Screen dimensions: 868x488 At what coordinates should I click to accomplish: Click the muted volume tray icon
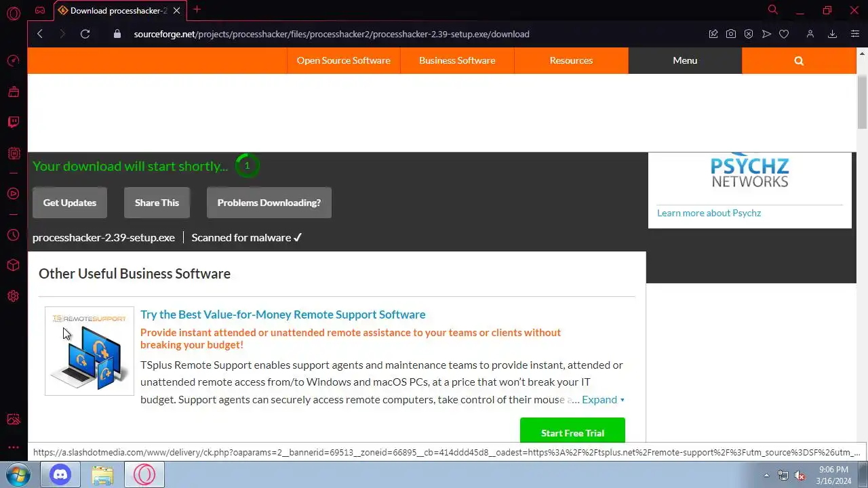pyautogui.click(x=800, y=475)
